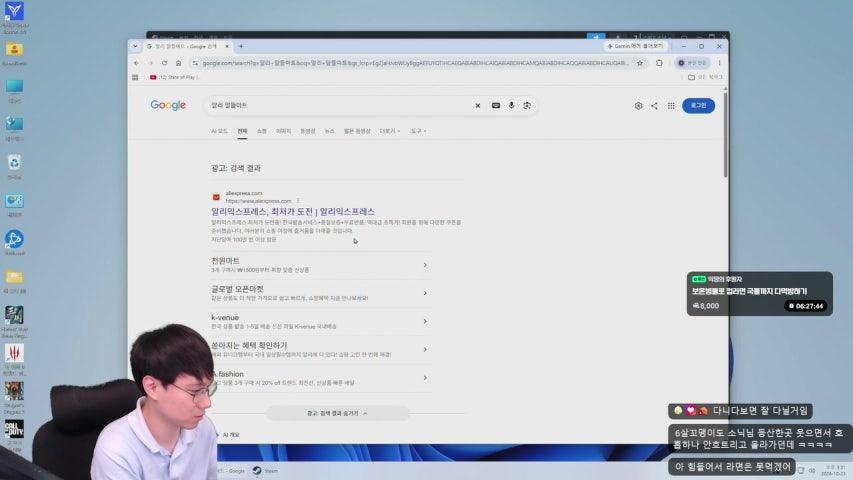Screen dimensions: 853x480
Task: Click the blue 로그인 sign-in button
Action: point(699,106)
